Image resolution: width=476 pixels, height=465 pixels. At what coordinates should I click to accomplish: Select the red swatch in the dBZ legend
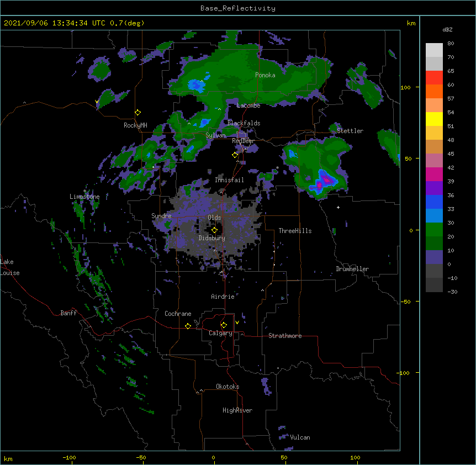click(434, 77)
